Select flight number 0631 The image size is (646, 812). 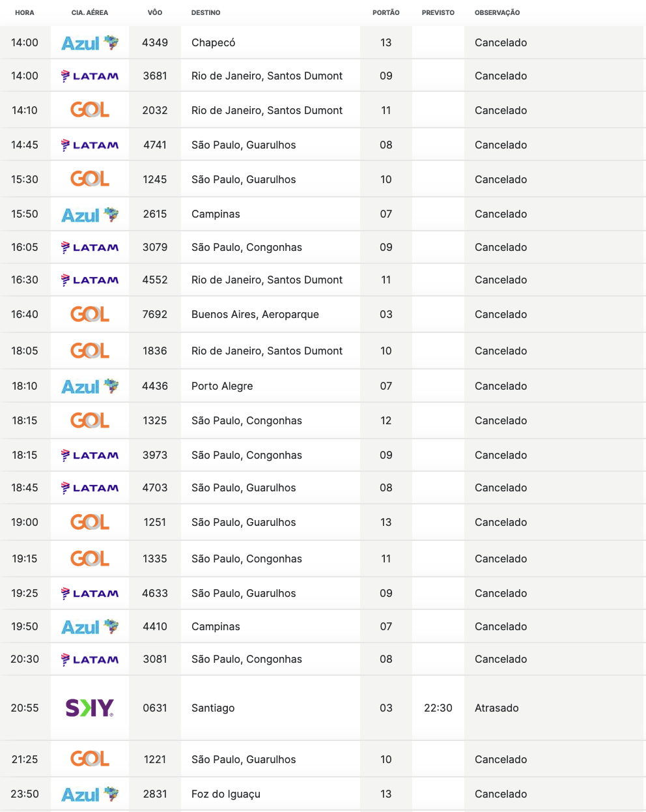(x=155, y=708)
